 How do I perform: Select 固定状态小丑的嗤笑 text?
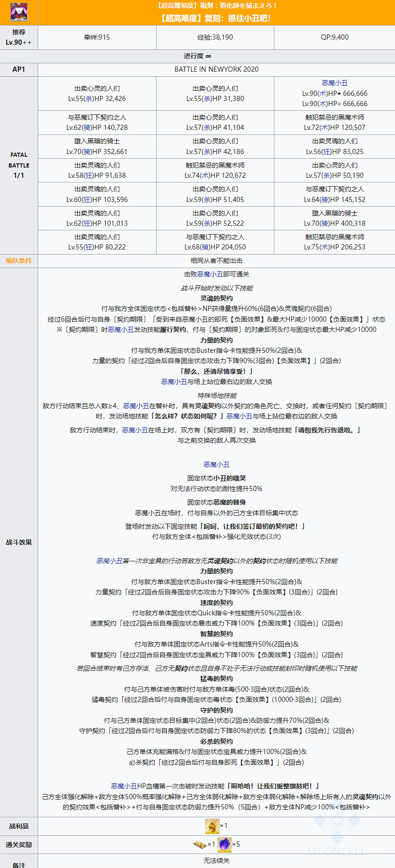click(x=217, y=478)
